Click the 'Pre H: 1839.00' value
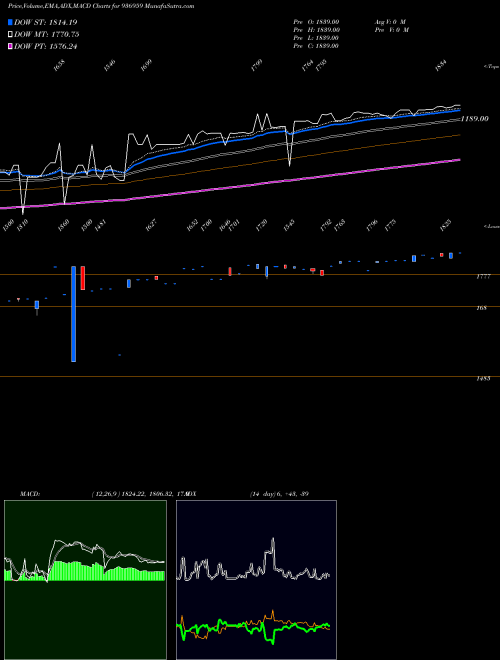The height and width of the screenshot is (660, 500). click(316, 30)
